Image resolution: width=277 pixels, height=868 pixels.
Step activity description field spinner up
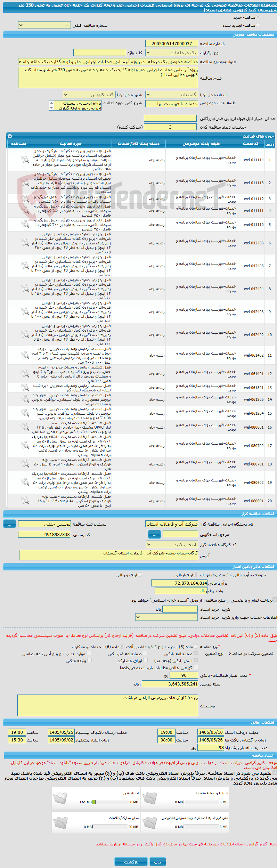tap(52, 103)
